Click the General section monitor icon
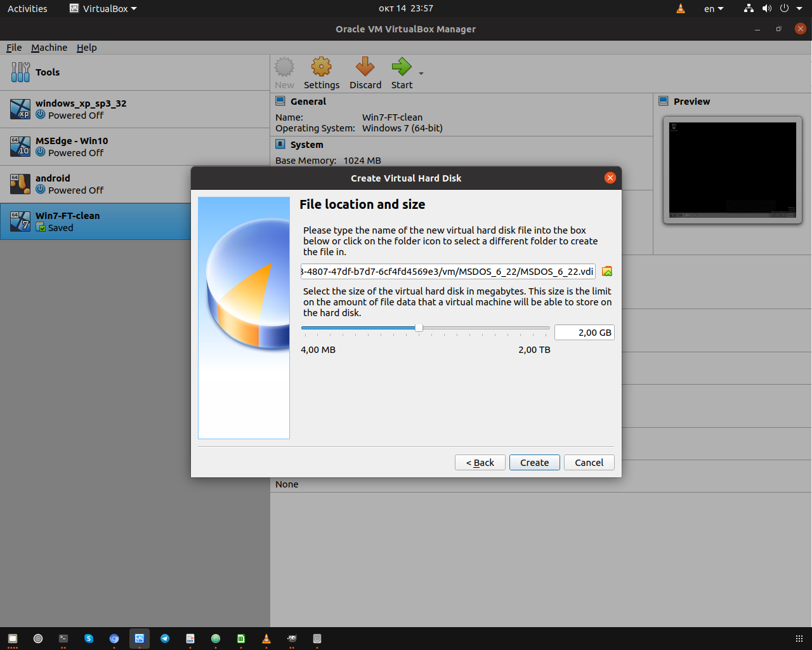This screenshot has height=650, width=812. click(280, 101)
